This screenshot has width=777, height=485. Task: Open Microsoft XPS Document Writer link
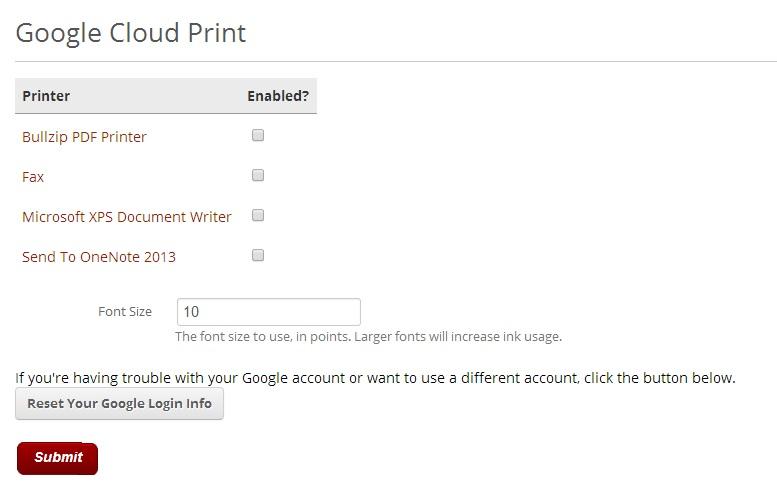pyautogui.click(x=127, y=217)
